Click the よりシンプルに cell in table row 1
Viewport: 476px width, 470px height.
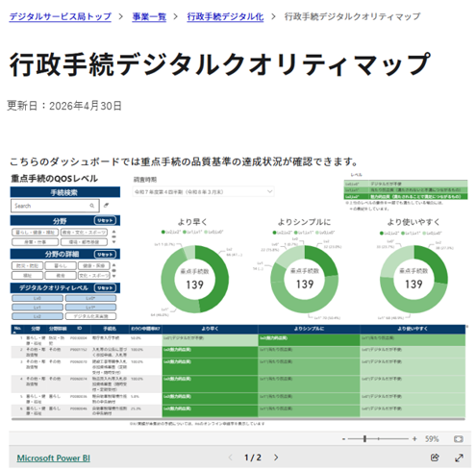[309, 340]
